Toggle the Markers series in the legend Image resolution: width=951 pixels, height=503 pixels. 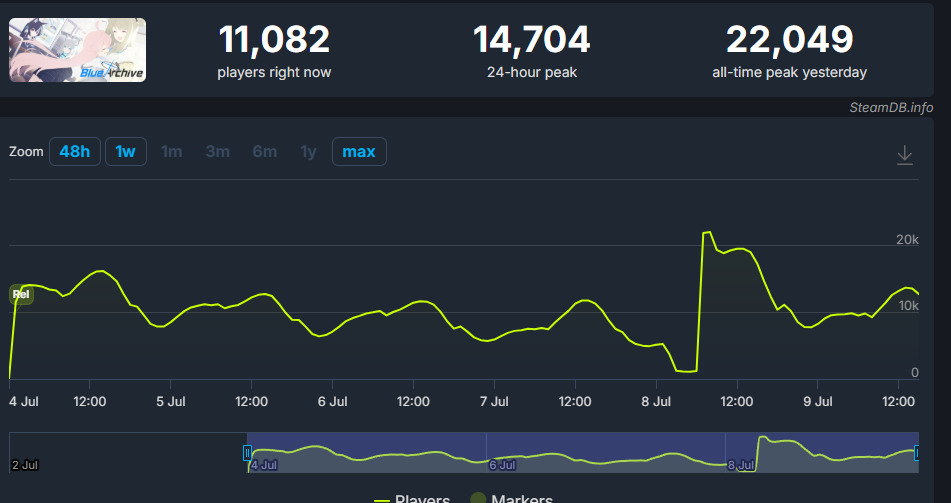coord(511,500)
